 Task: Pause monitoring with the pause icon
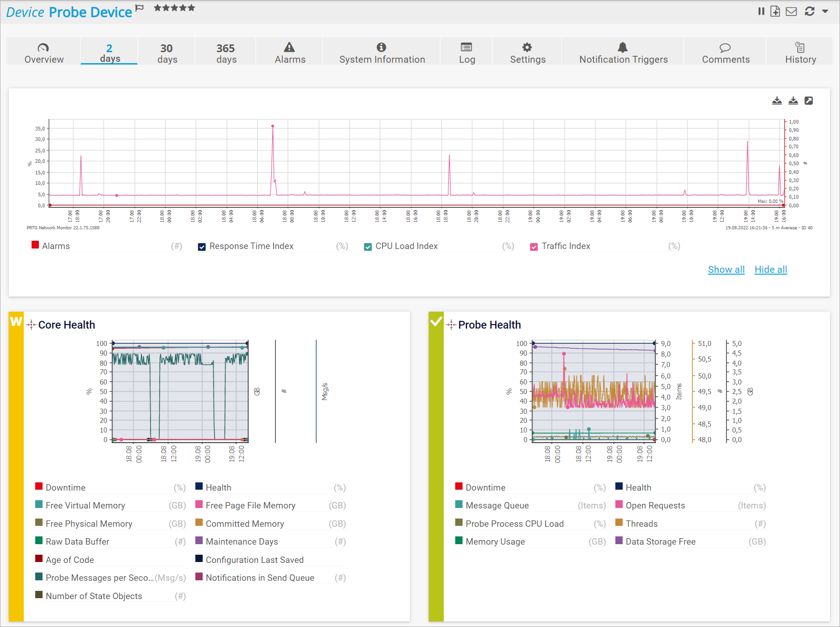click(761, 11)
